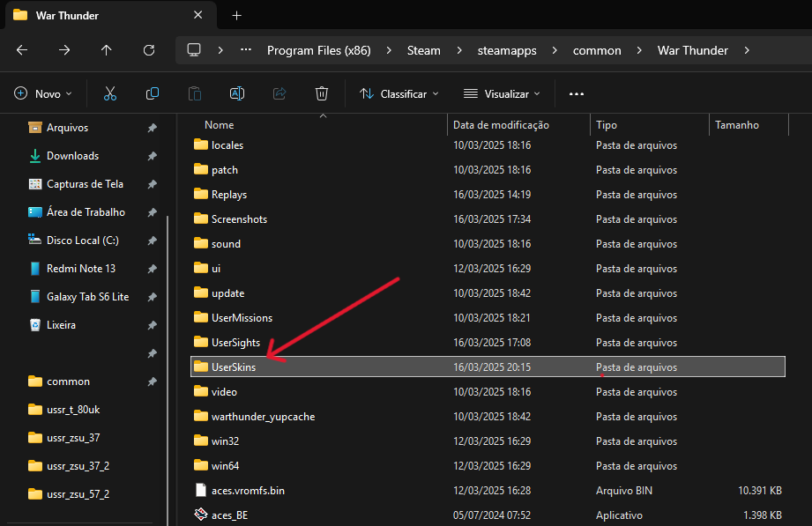Expand the chevron after common breadcrumb
Image resolution: width=812 pixels, height=526 pixels.
pyautogui.click(x=639, y=50)
